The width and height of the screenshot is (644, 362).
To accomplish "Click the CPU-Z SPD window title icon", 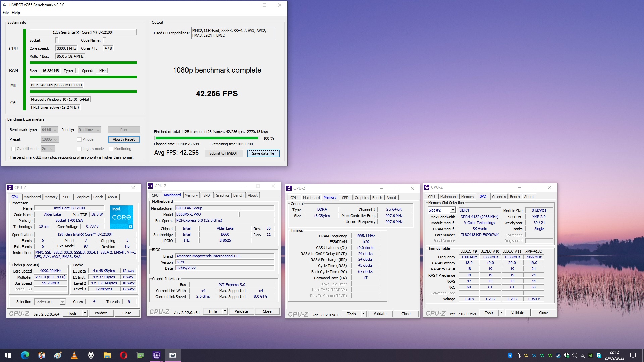I will click(427, 187).
